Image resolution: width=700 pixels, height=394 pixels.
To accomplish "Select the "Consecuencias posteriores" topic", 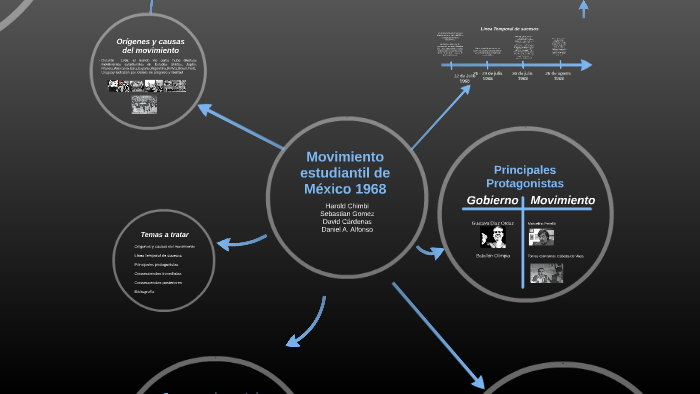I will pos(158,282).
